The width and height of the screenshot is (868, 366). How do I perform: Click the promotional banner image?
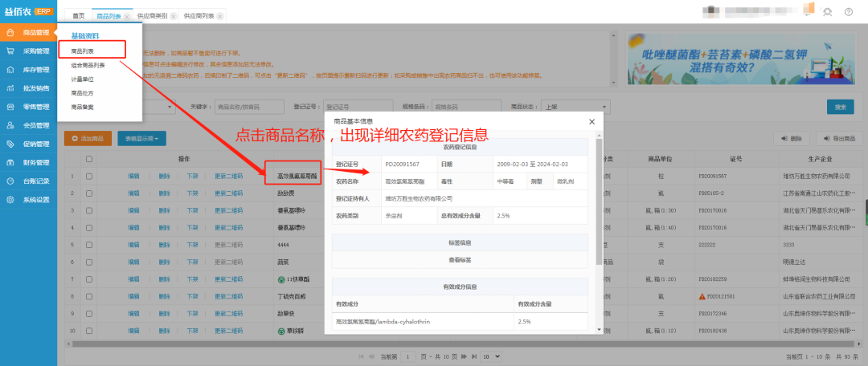coord(740,58)
